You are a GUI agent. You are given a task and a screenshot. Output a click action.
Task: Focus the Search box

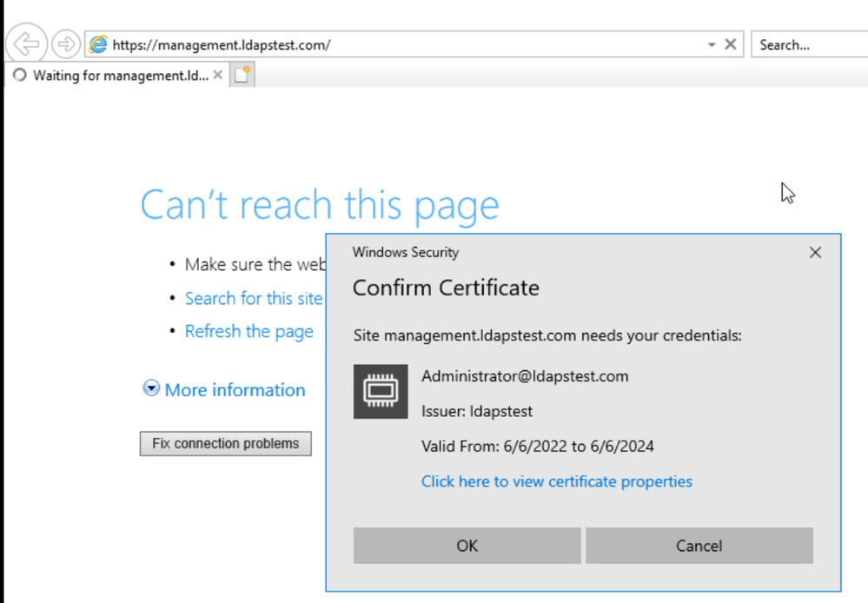pyautogui.click(x=809, y=44)
